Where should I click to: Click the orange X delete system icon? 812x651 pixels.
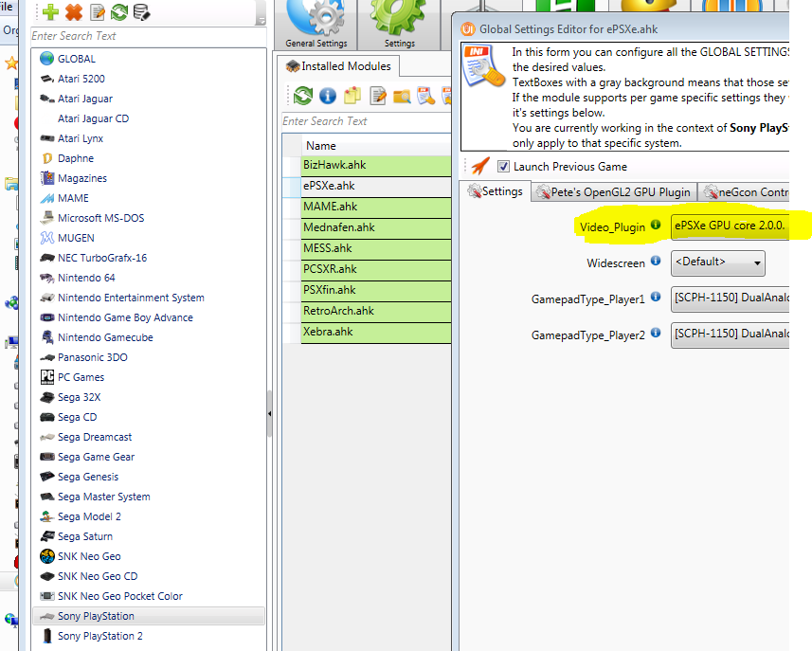(x=74, y=12)
